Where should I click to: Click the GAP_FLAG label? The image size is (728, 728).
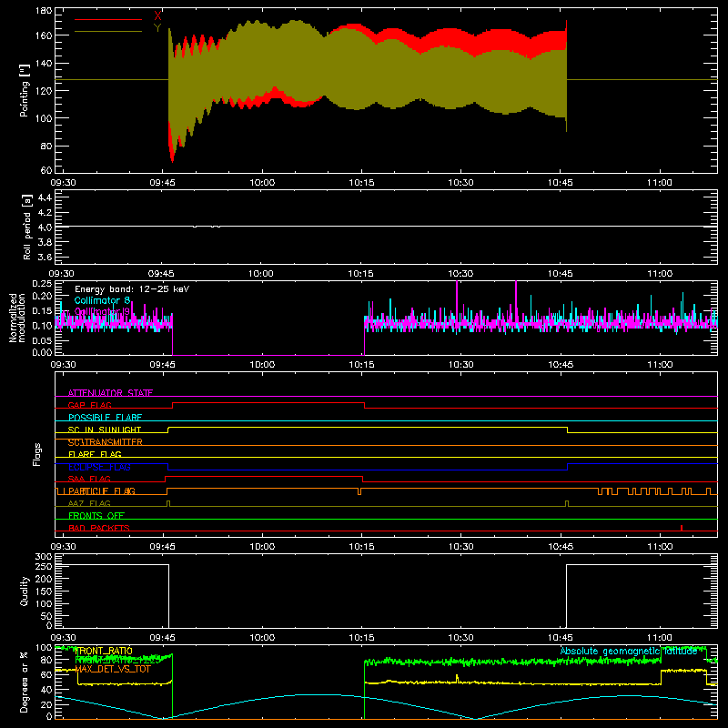(x=89, y=405)
